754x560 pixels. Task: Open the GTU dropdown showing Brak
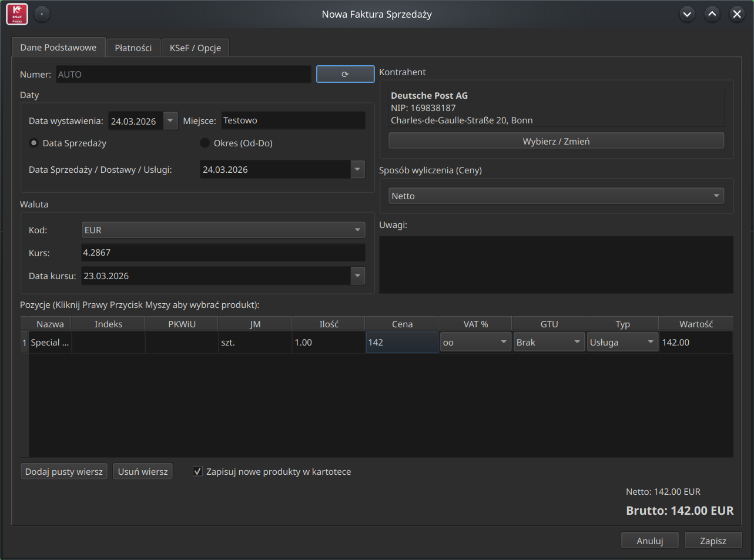(577, 342)
